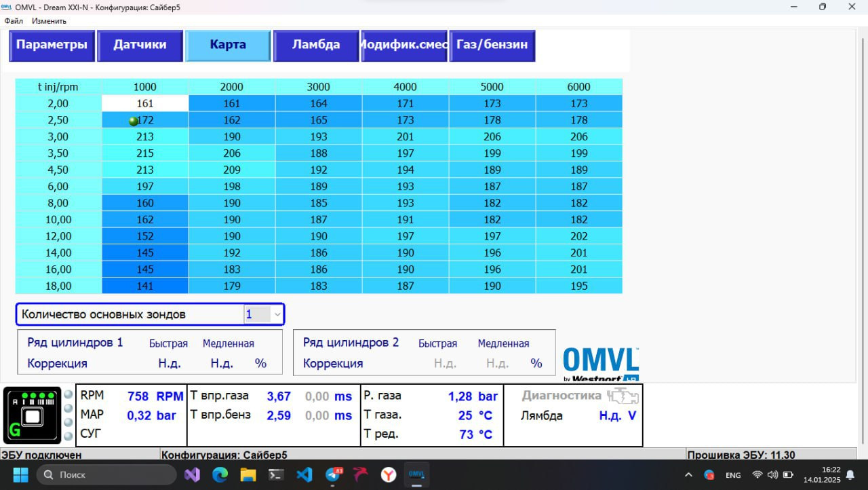Open the Изменить menu
Viewport: 868px width, 490px height.
pos(49,21)
